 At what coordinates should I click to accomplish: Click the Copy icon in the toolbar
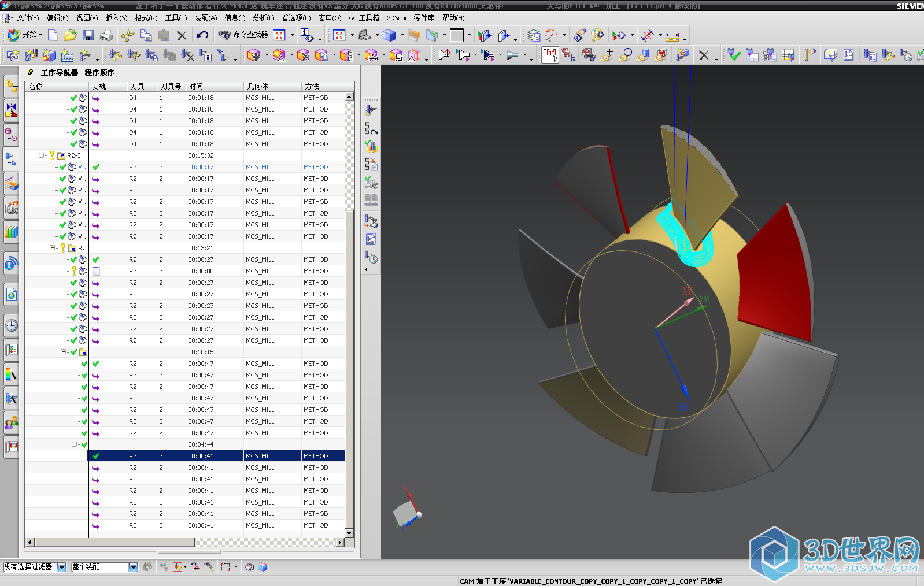146,35
